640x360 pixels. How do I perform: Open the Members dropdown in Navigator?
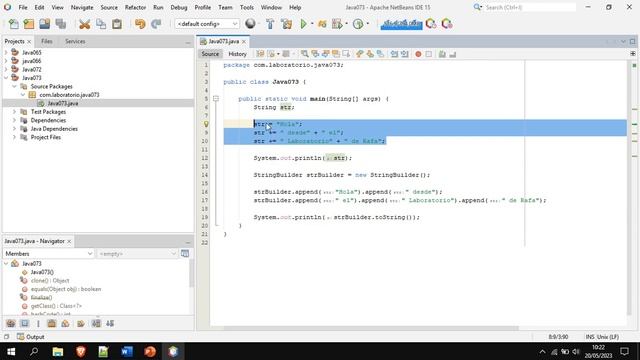49,253
